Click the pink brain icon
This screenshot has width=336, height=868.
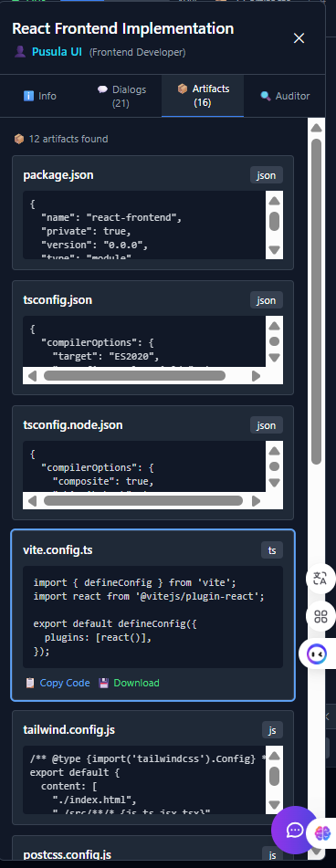point(321,832)
